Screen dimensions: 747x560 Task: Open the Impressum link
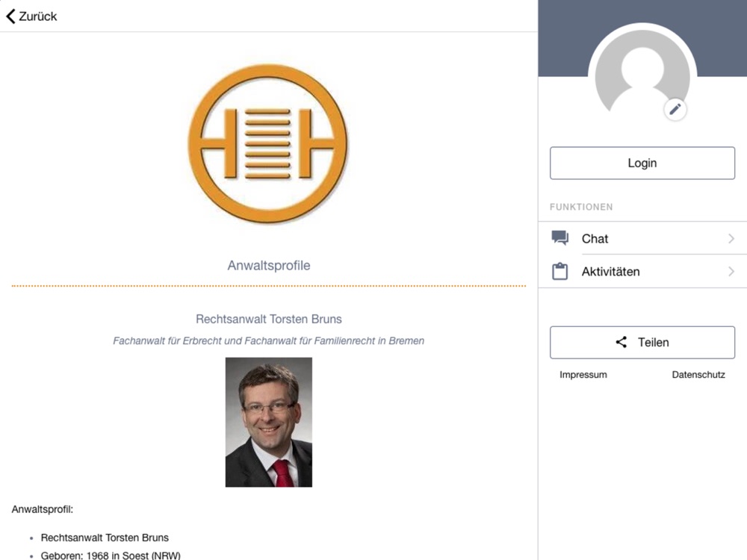[x=583, y=375]
